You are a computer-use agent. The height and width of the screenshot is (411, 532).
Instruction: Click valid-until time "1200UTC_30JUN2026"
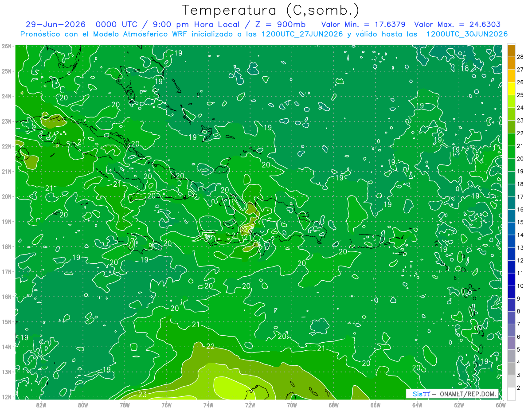click(x=467, y=34)
